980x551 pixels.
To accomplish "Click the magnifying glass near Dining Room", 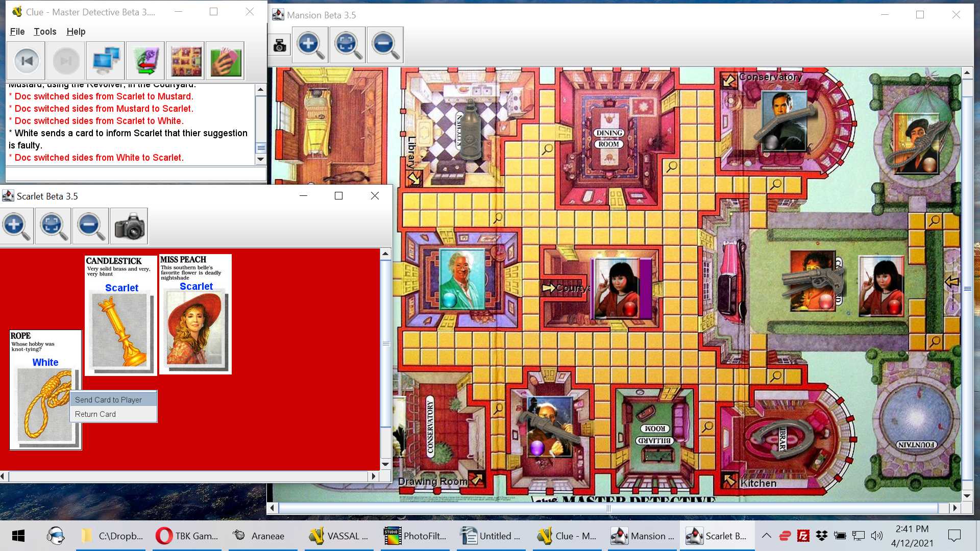I will click(x=671, y=166).
